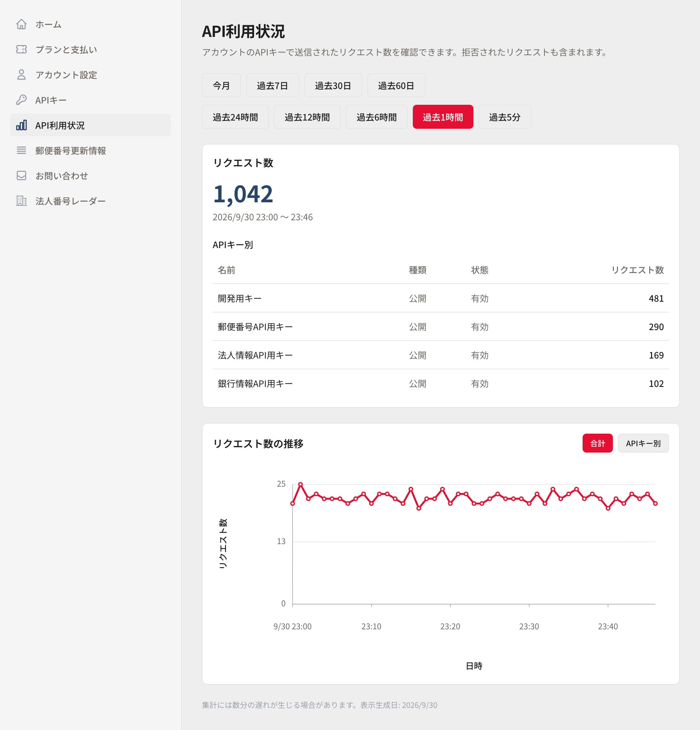Open アカウント設定 in the sidebar
This screenshot has height=730, width=700.
(x=91, y=75)
